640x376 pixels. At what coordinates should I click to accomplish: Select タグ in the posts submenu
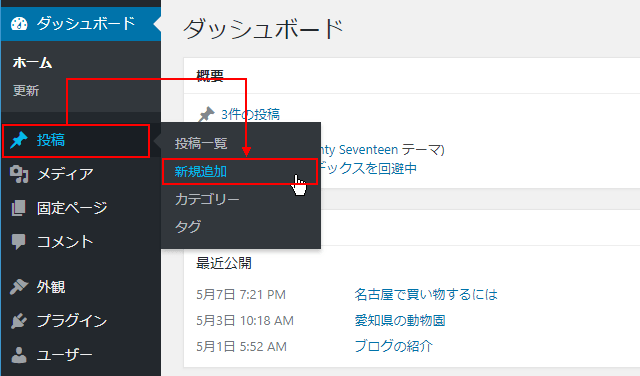[188, 227]
